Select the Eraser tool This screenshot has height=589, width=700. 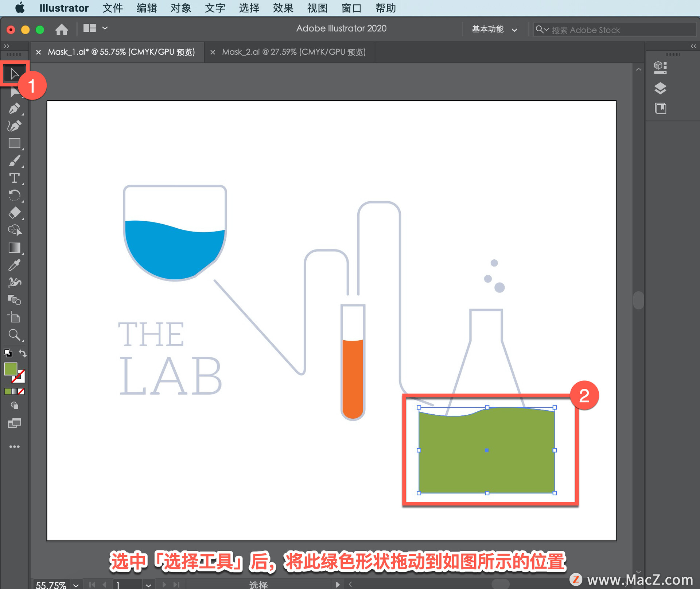(14, 213)
